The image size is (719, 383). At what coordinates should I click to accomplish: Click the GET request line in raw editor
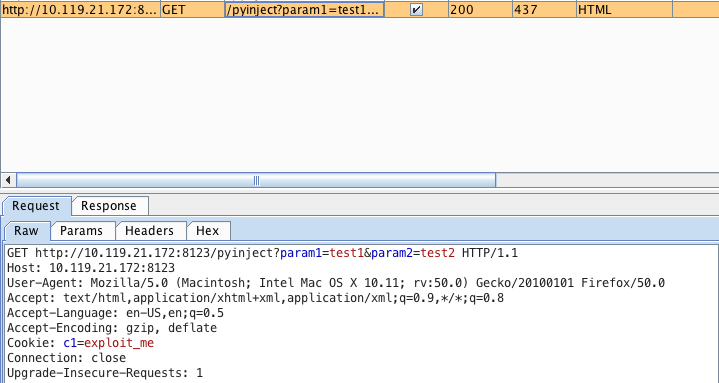click(x=262, y=253)
